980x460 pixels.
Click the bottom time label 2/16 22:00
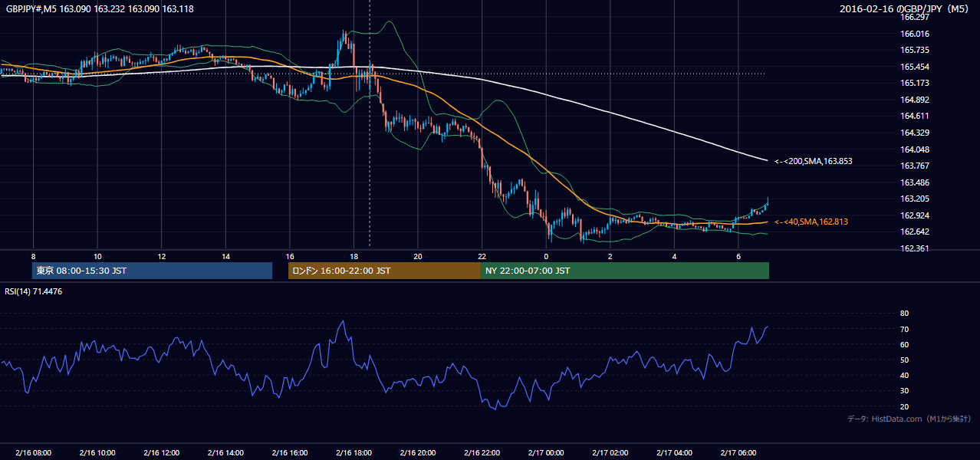point(482,453)
